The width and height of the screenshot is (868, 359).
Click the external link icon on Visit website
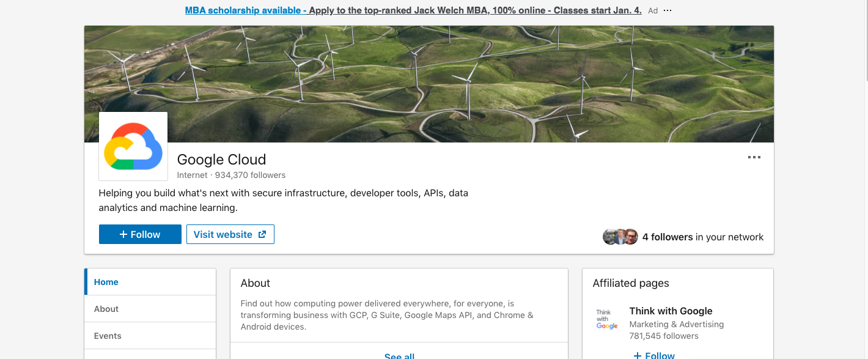[x=262, y=234]
